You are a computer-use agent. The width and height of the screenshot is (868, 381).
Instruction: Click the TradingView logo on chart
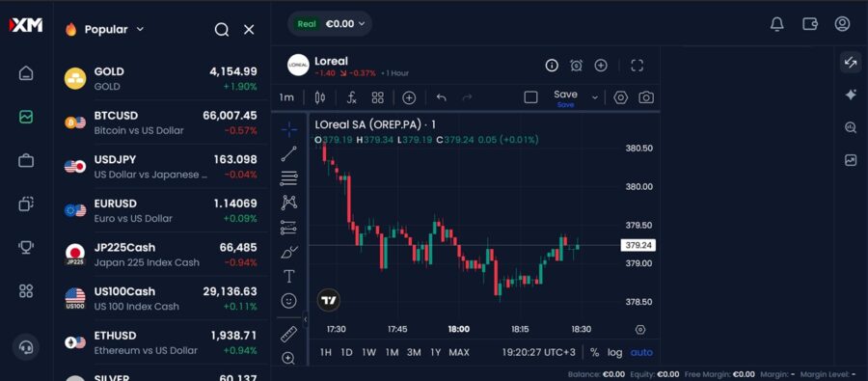coord(329,301)
